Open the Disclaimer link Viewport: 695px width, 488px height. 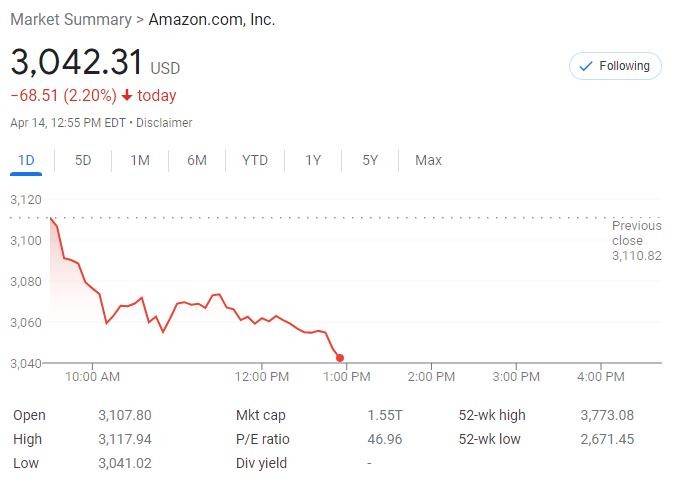[164, 123]
